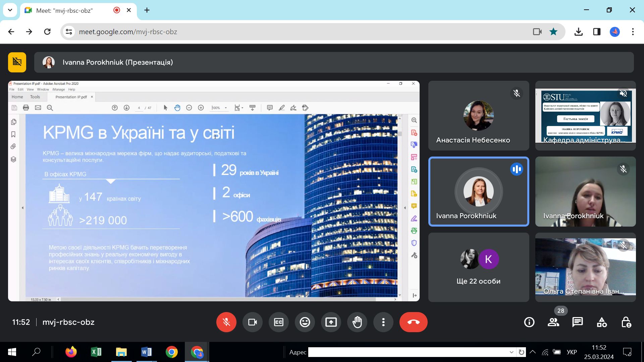644x362 pixels.
Task: Open the Chrome profile avatar
Action: pyautogui.click(x=615, y=32)
